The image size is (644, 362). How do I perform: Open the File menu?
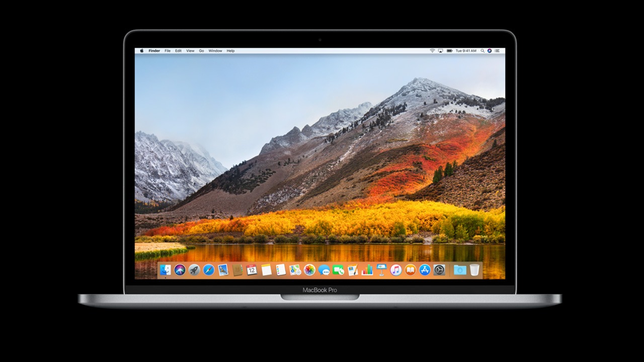[x=167, y=51]
